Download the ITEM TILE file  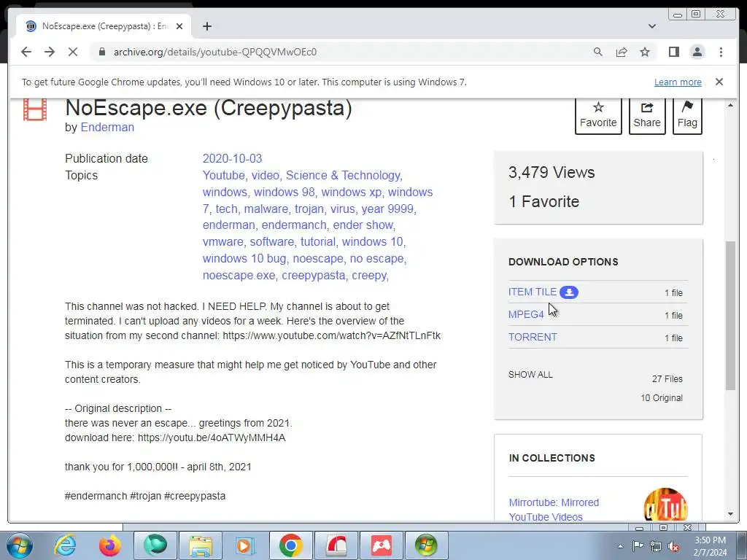(532, 292)
